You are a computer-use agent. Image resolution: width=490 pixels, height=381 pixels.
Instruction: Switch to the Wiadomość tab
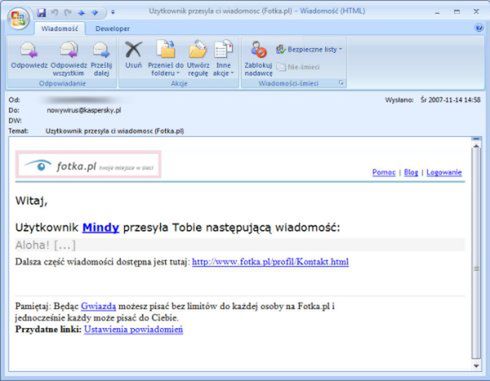click(59, 29)
